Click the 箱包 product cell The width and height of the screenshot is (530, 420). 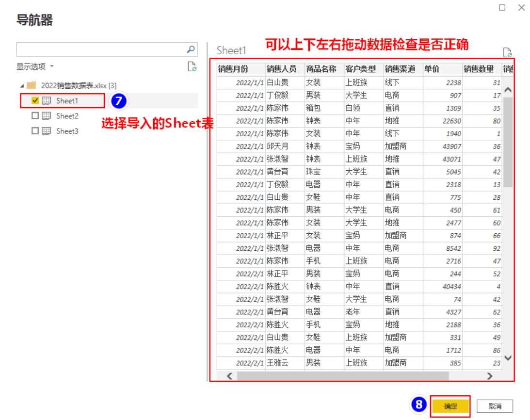pos(324,108)
